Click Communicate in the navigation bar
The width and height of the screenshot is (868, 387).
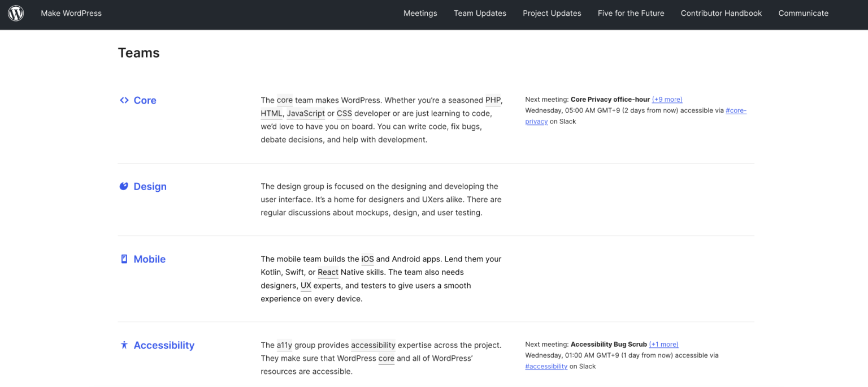pyautogui.click(x=803, y=13)
